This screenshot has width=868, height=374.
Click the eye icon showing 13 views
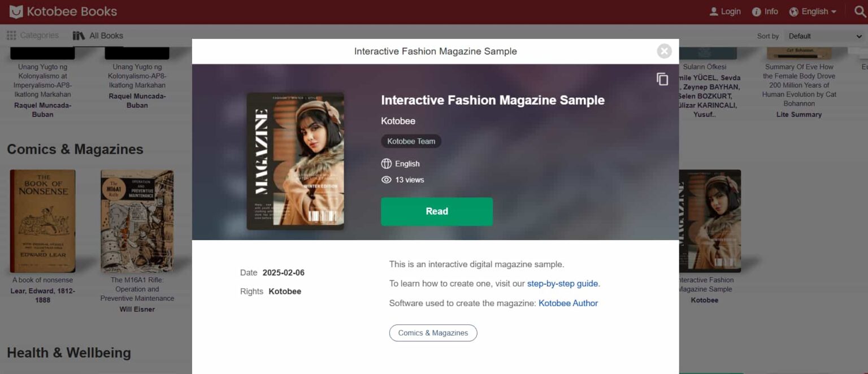point(385,180)
